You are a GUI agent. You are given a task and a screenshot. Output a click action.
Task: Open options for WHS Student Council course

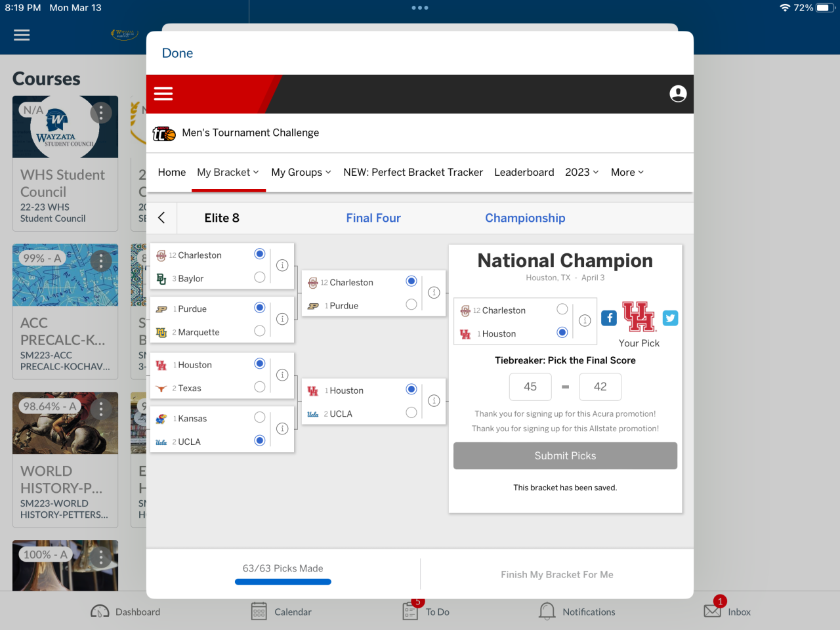(x=101, y=113)
